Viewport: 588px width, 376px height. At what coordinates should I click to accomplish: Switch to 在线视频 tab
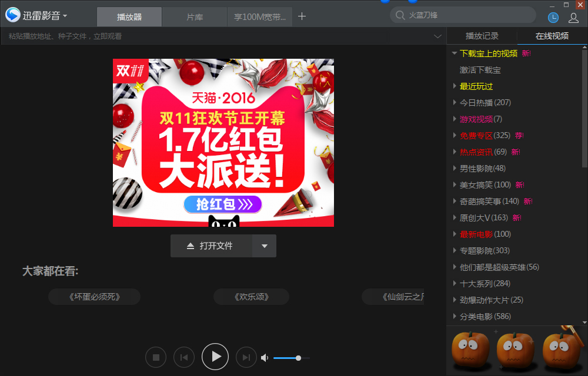point(552,36)
